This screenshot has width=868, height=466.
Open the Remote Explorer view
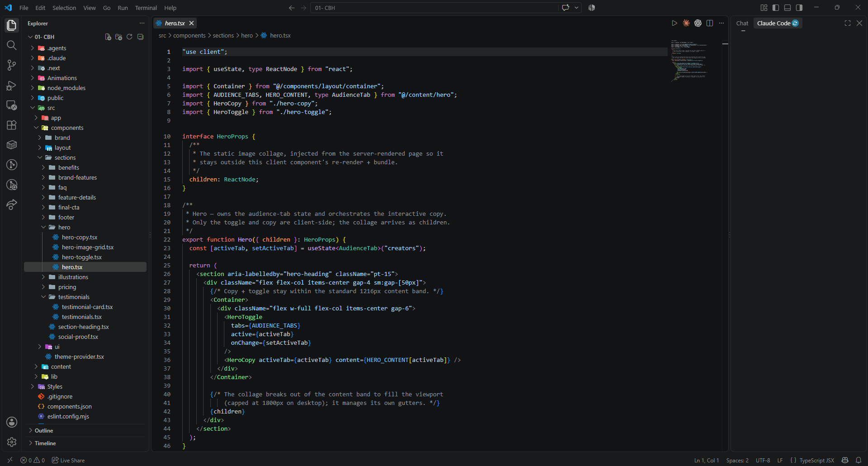[x=12, y=105]
